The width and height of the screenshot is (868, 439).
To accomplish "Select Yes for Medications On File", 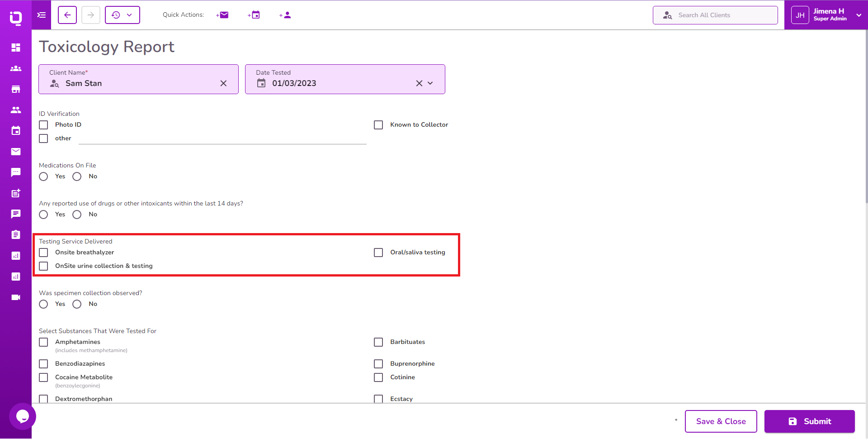I will (x=43, y=177).
